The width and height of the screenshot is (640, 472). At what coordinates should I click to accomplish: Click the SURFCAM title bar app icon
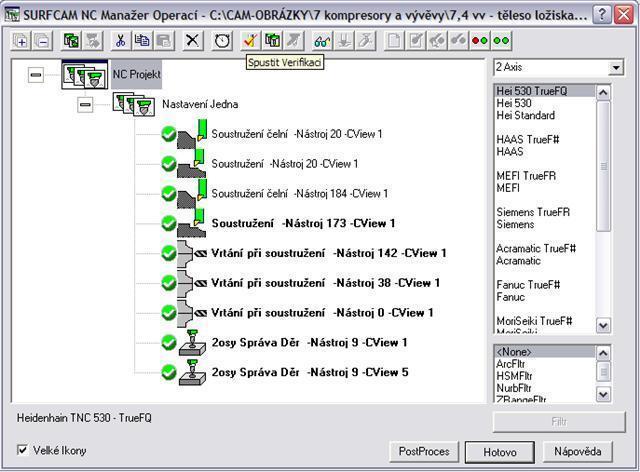point(11,15)
